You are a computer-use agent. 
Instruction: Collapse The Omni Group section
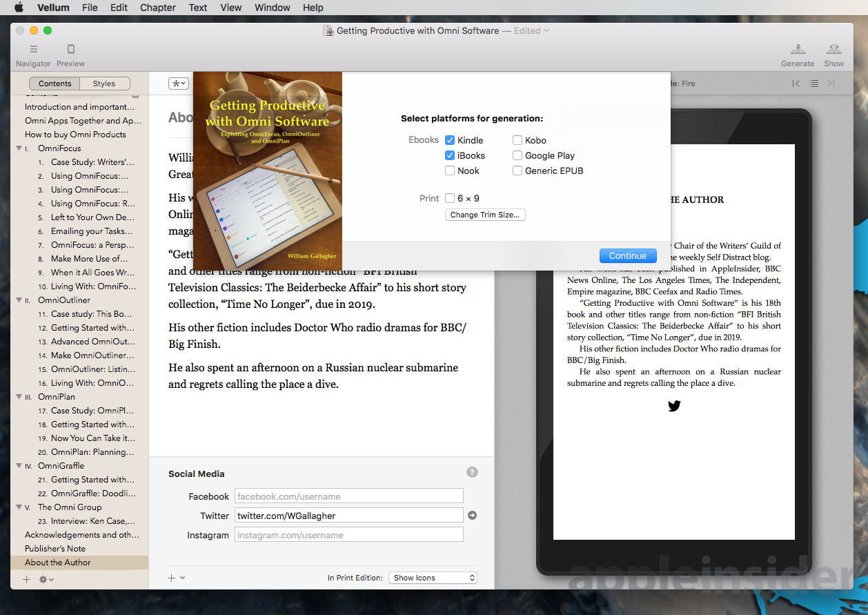click(19, 507)
